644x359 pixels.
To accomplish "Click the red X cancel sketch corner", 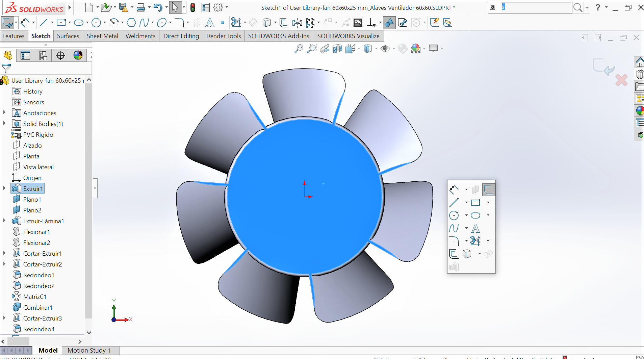I will 621,80.
